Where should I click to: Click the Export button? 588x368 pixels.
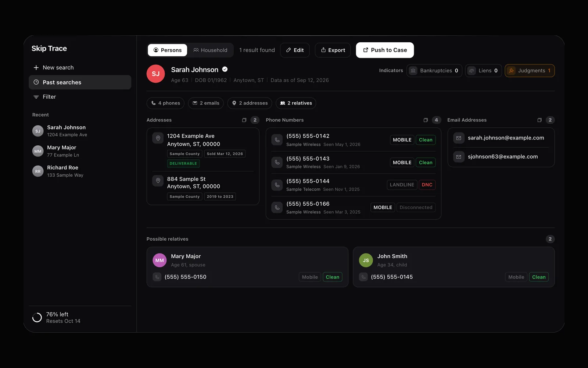[x=333, y=50]
